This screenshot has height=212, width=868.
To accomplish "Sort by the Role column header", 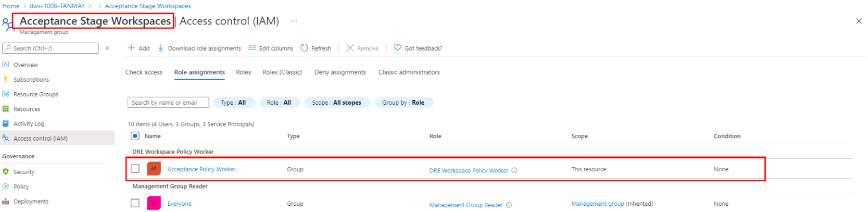I will (x=435, y=136).
